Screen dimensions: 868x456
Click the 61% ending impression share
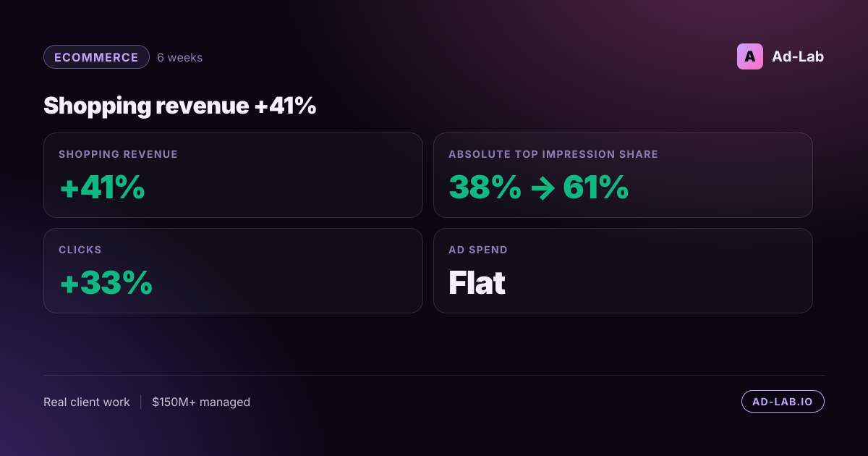596,187
